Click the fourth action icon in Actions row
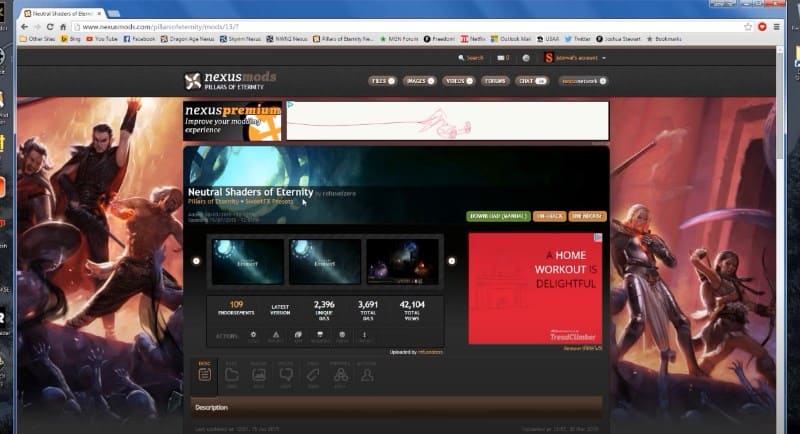Image resolution: width=800 pixels, height=434 pixels. coord(320,336)
